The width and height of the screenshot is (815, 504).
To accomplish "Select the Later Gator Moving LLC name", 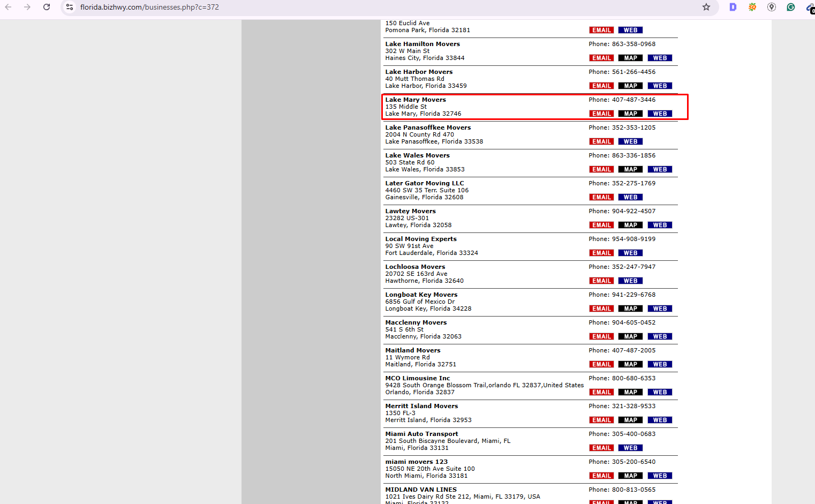I will 425,183.
